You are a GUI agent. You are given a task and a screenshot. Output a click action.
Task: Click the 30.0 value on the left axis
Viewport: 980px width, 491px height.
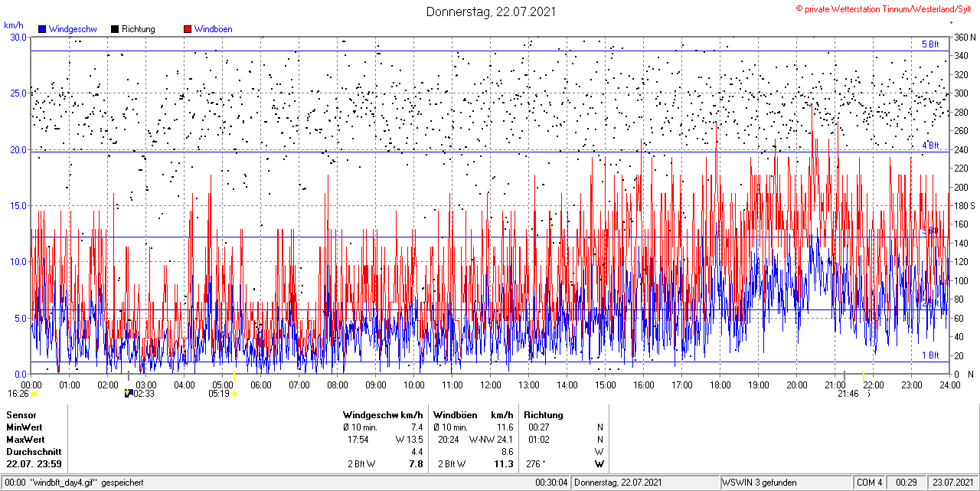tap(18, 37)
